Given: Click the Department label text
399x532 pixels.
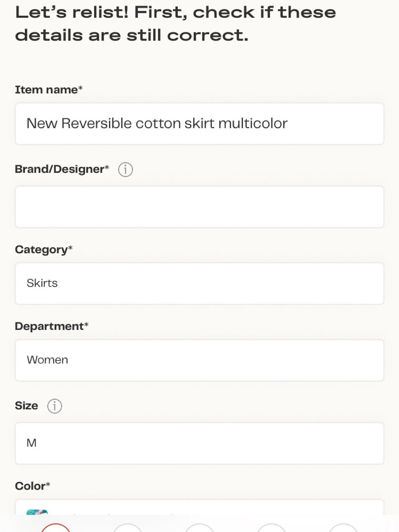Looking at the screenshot, I should click(x=52, y=327).
